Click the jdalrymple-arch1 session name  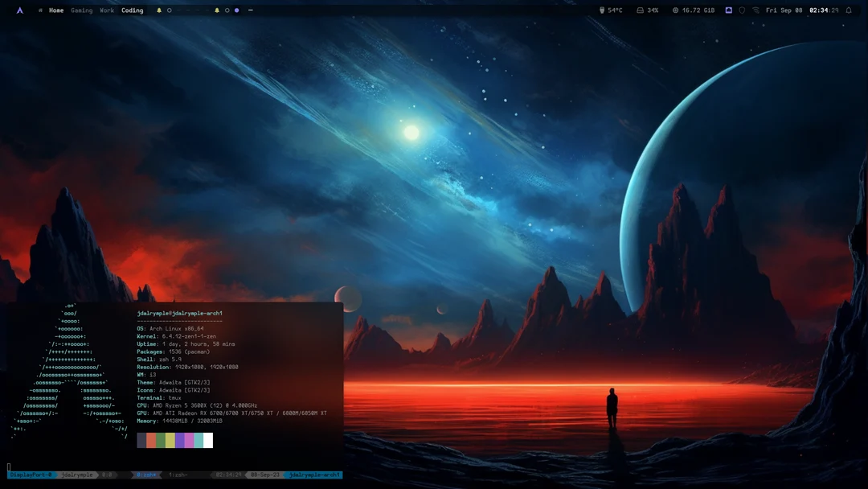pyautogui.click(x=313, y=475)
